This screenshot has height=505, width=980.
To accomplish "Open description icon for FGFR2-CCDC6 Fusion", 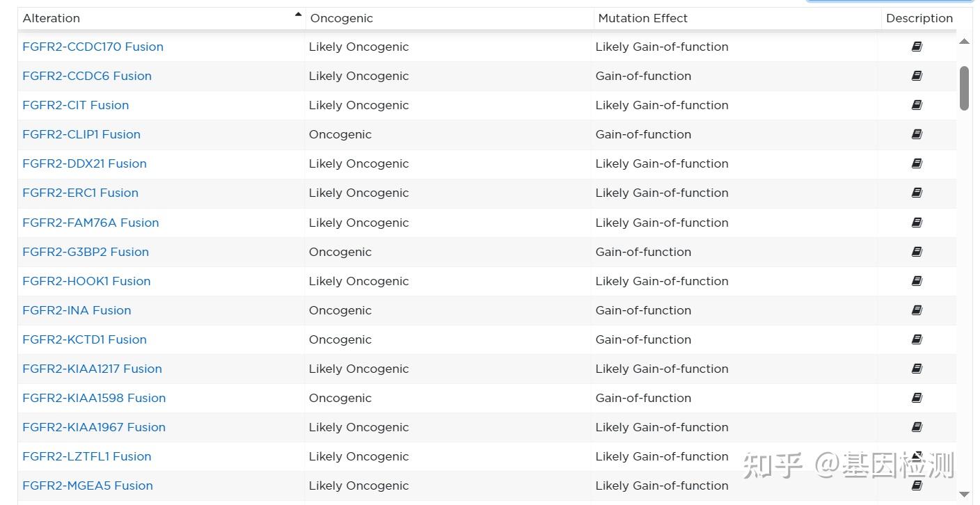I will tap(917, 76).
